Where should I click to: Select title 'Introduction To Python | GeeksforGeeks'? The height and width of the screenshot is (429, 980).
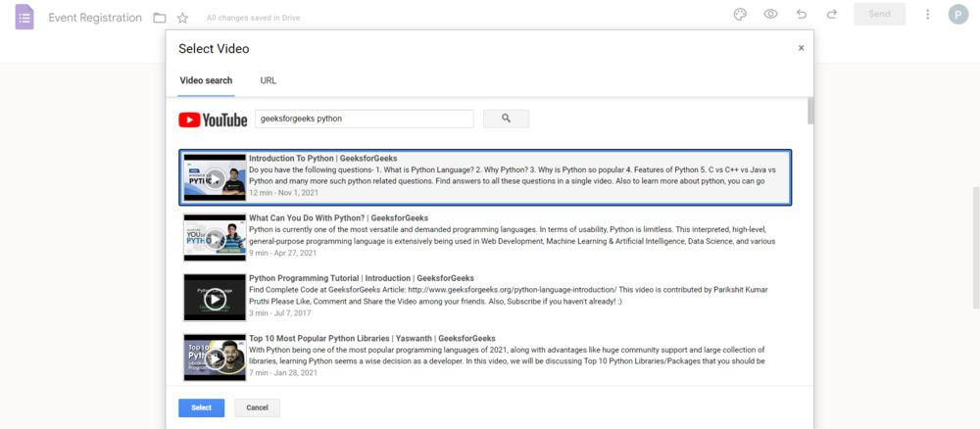[323, 159]
